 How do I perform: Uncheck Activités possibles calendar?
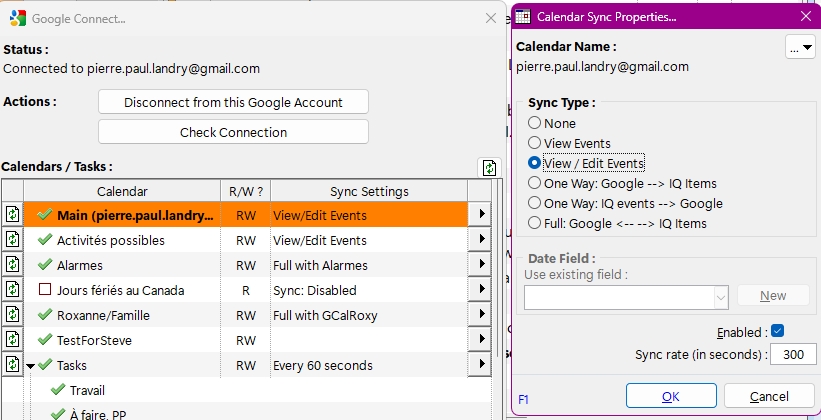45,239
